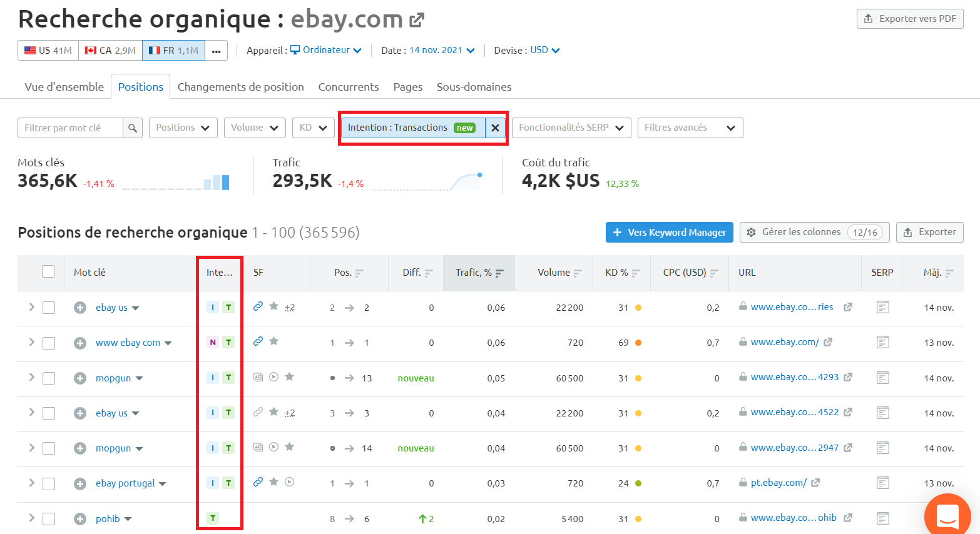Open the Volume filter dropdown
Image resolution: width=980 pixels, height=534 pixels.
click(x=254, y=128)
